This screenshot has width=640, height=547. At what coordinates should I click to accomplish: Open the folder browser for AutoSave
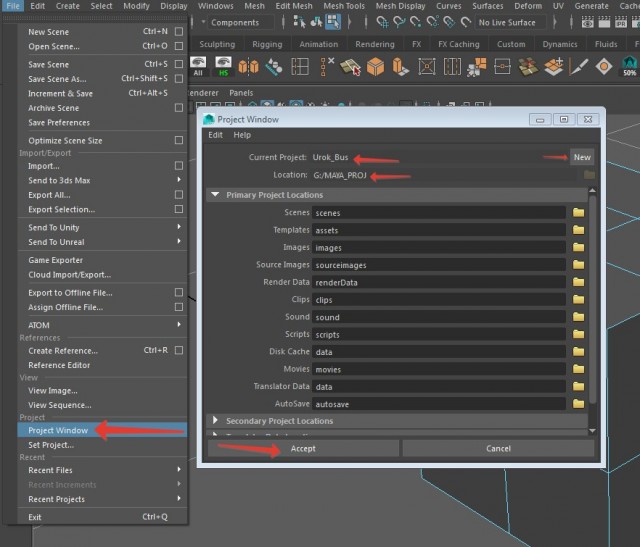click(578, 404)
